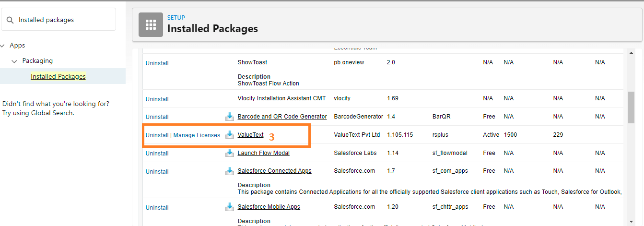Click used licenses value 229
This screenshot has width=644, height=226.
(x=558, y=135)
